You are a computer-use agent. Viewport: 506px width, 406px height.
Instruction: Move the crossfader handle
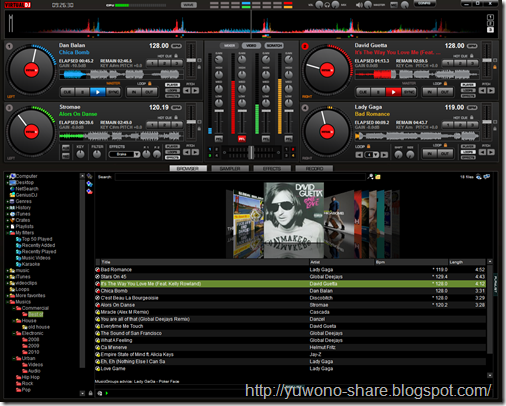coord(251,153)
